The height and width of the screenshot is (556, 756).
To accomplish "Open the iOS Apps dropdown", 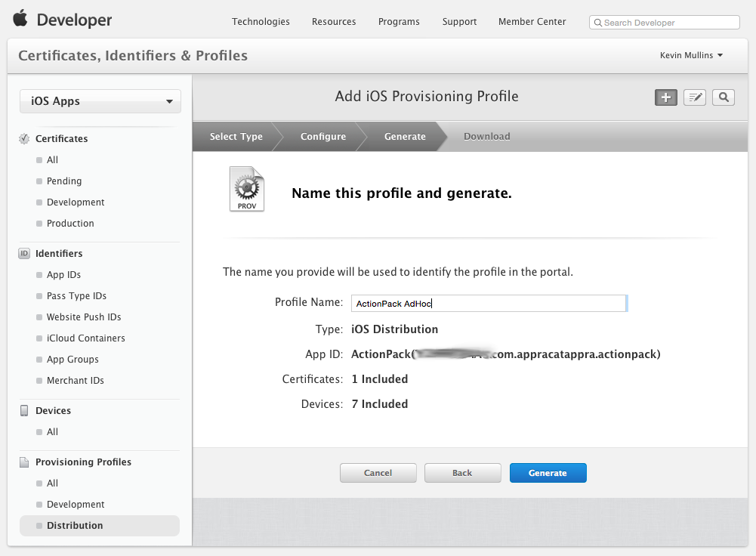I will 99,100.
